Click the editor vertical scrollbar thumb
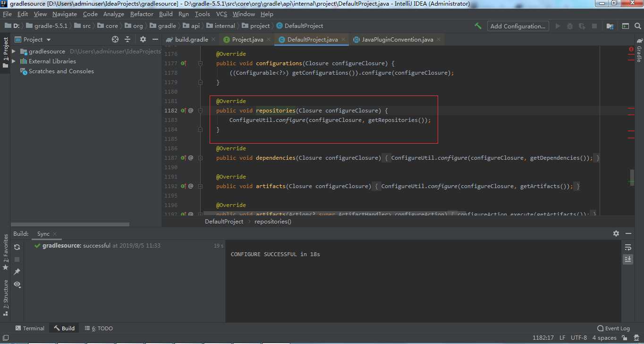 (631, 178)
